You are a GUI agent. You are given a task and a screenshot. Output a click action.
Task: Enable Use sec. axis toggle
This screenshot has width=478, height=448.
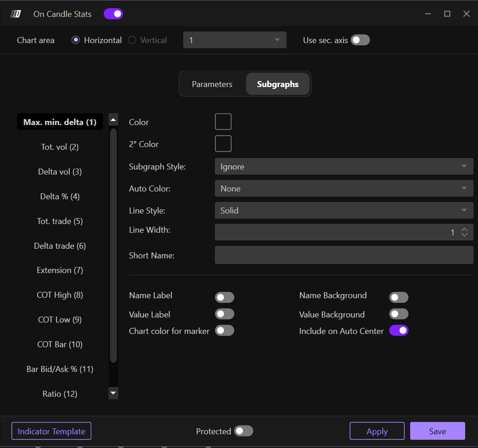360,40
